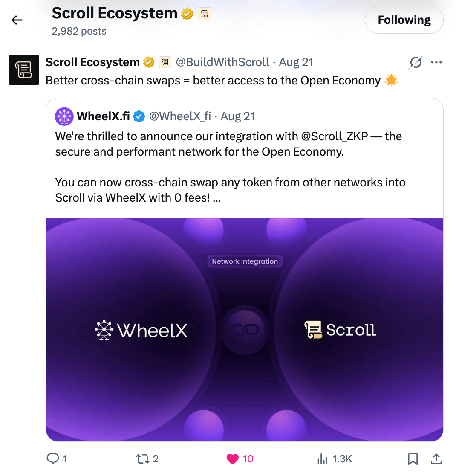Click the Aug 21 post timestamp
Screen dimensions: 456x476
pyautogui.click(x=296, y=62)
